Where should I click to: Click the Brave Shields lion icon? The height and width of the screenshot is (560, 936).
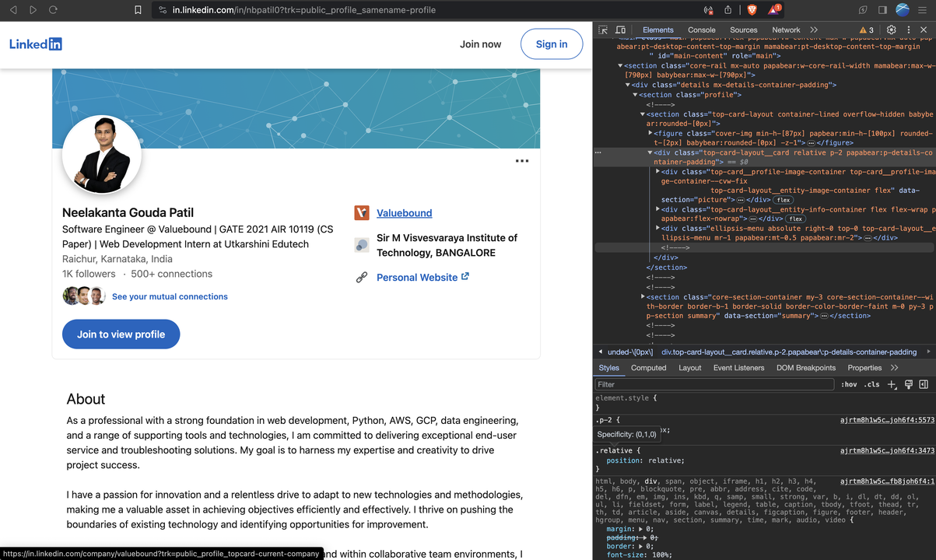(x=752, y=10)
